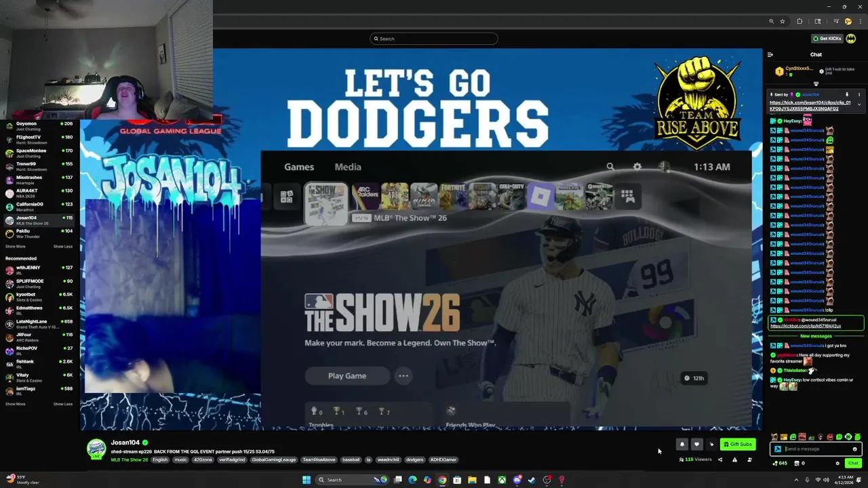This screenshot has height=488, width=868.
Task: Collapse following list with Show Less
Action: (x=63, y=247)
